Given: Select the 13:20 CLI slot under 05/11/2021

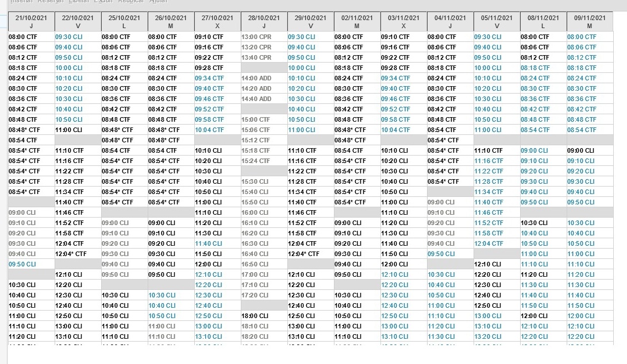Looking at the screenshot, I should pyautogui.click(x=497, y=336).
